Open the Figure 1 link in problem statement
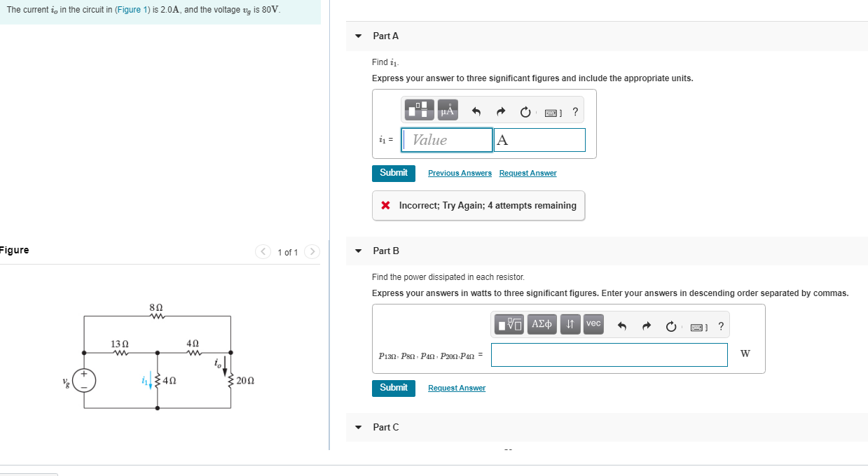The width and height of the screenshot is (868, 476). 132,10
